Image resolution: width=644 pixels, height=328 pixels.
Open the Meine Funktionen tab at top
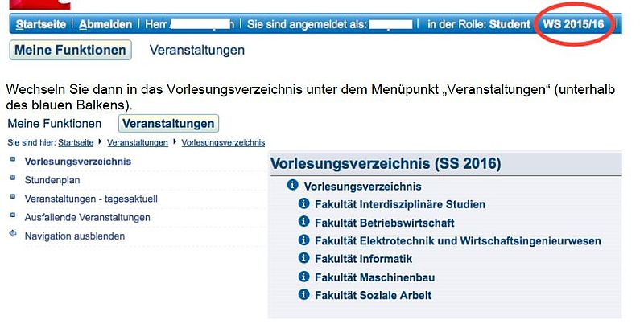(71, 50)
